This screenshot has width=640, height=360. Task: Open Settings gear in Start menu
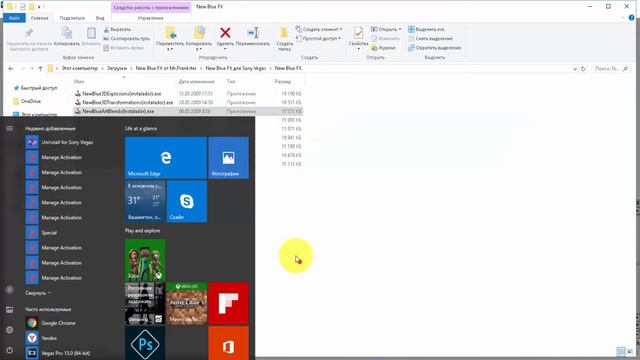coord(9,330)
